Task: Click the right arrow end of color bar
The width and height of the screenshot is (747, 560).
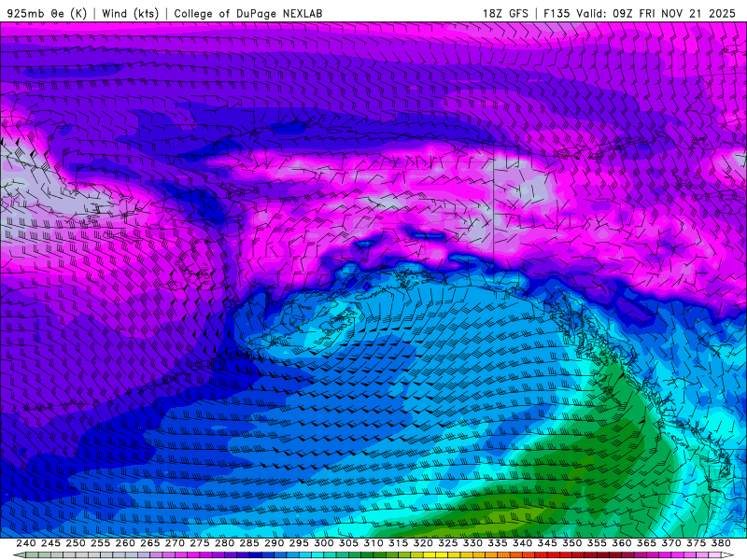Action: (x=728, y=555)
